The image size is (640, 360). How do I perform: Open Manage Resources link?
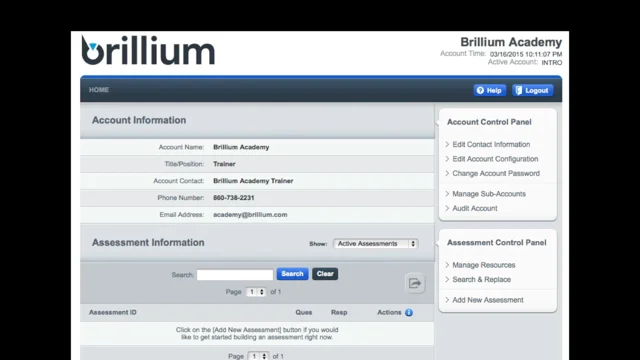[484, 265]
